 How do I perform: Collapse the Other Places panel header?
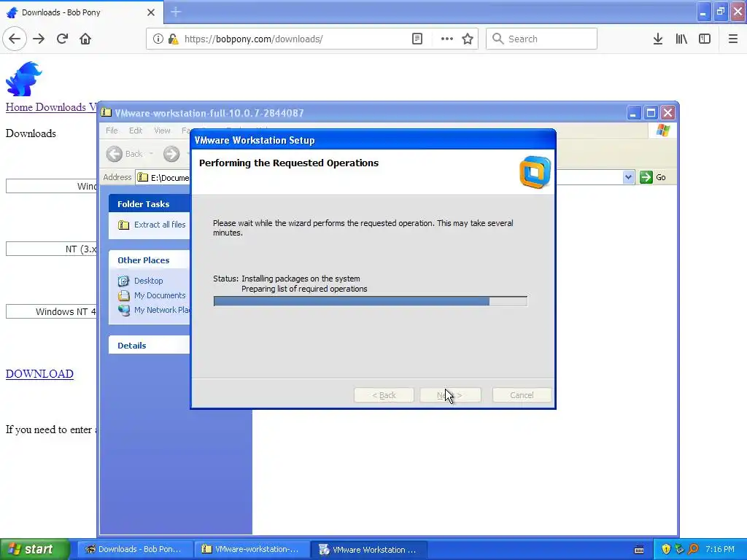click(x=149, y=260)
